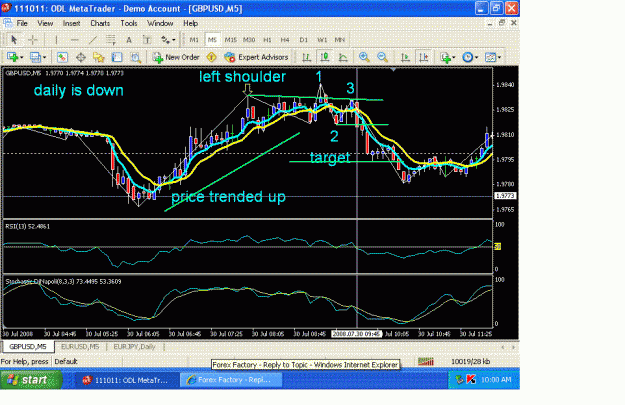Click the 'left shoulder' chart label
The width and height of the screenshot is (625, 405).
[242, 77]
